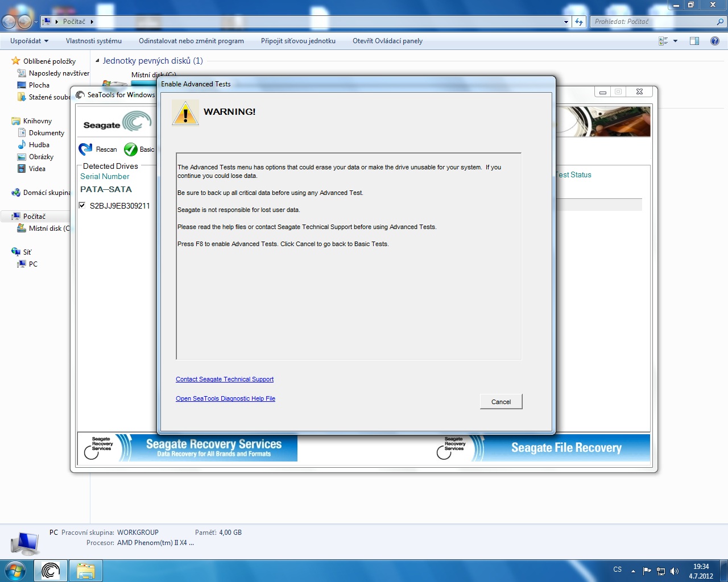Expand the Počítač breadcrumb arrow
Screen dimensions: 728x582
coord(92,22)
